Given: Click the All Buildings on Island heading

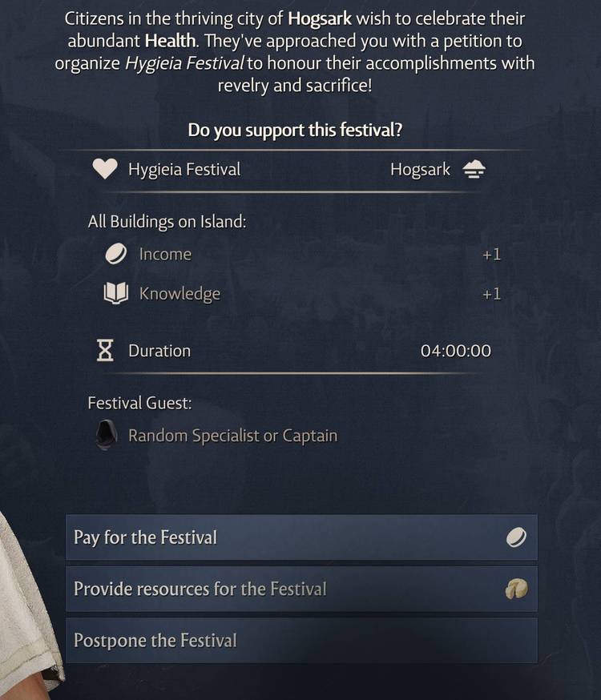Looking at the screenshot, I should click(x=167, y=221).
